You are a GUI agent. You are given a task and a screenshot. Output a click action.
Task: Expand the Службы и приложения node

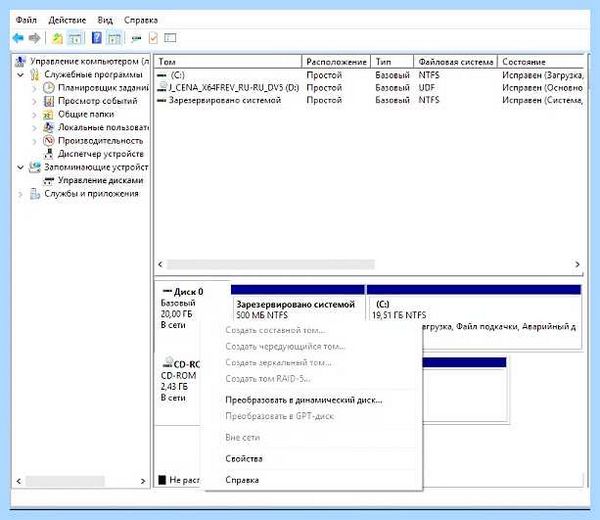click(x=21, y=194)
